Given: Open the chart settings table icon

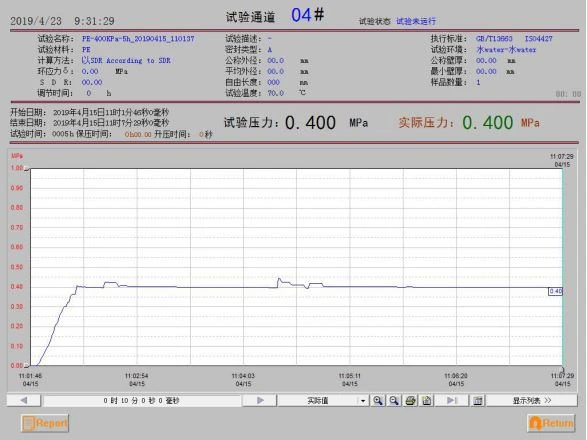Looking at the screenshot, I should pos(478,400).
